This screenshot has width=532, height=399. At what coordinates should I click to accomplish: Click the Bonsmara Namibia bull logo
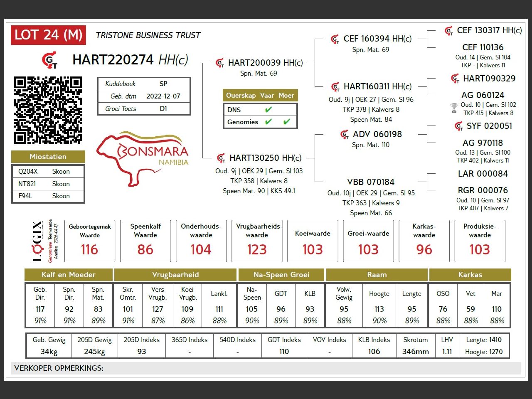(143, 158)
